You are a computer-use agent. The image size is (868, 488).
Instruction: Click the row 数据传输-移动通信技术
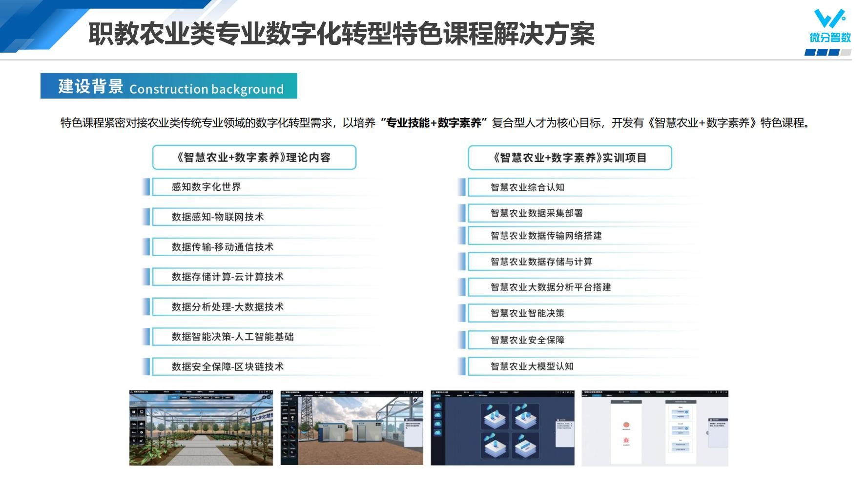(261, 247)
